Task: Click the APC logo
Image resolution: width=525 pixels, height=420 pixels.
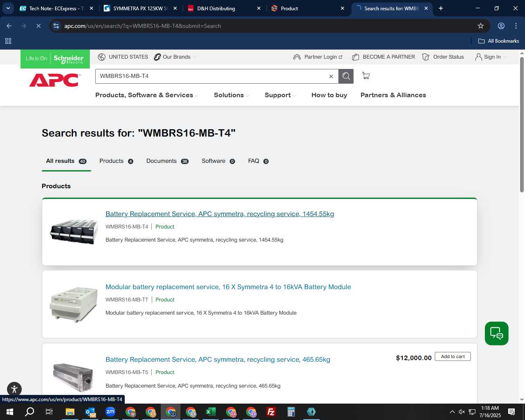Action: click(x=55, y=80)
